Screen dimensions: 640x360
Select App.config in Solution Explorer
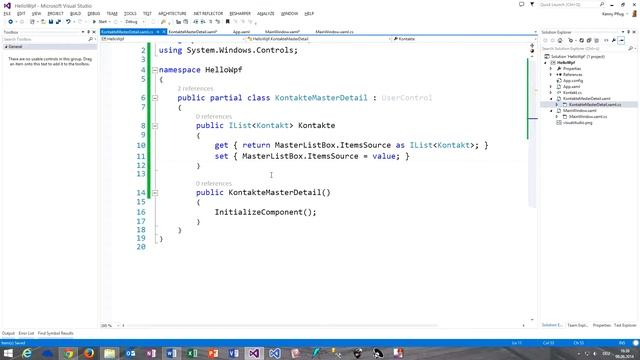tap(573, 81)
